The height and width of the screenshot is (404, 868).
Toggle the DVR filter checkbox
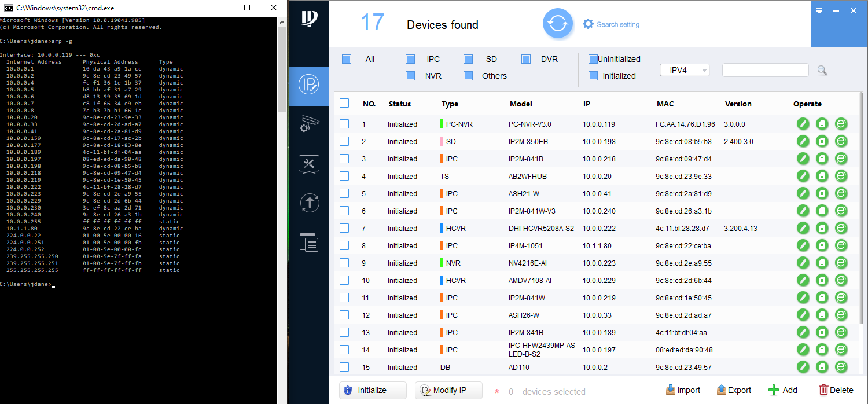(526, 59)
